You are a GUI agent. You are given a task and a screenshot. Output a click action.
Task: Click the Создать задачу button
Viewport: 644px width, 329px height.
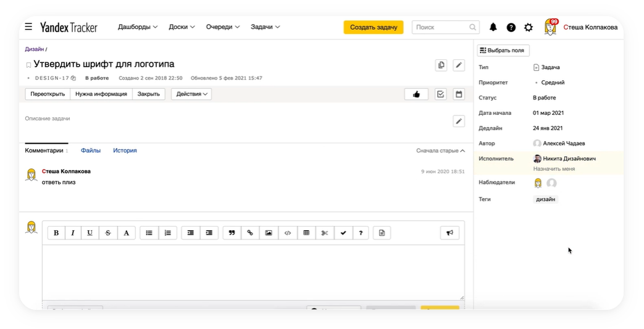tap(374, 27)
